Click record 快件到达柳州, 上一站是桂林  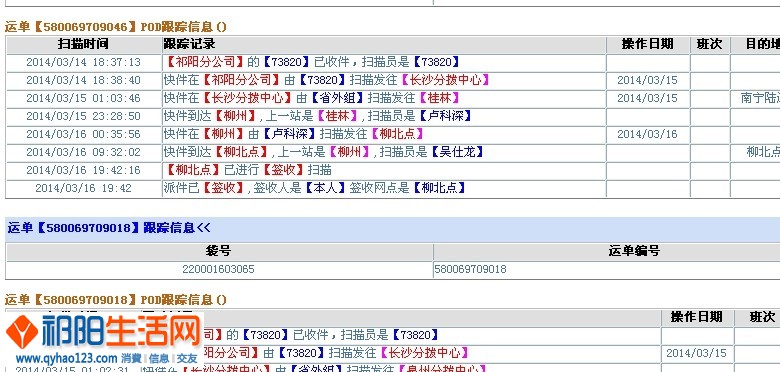[x=318, y=116]
